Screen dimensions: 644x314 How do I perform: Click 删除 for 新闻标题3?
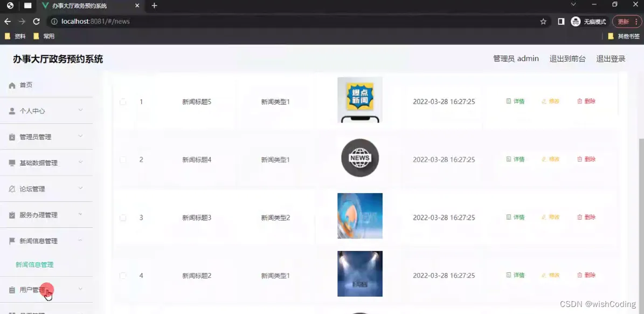586,217
